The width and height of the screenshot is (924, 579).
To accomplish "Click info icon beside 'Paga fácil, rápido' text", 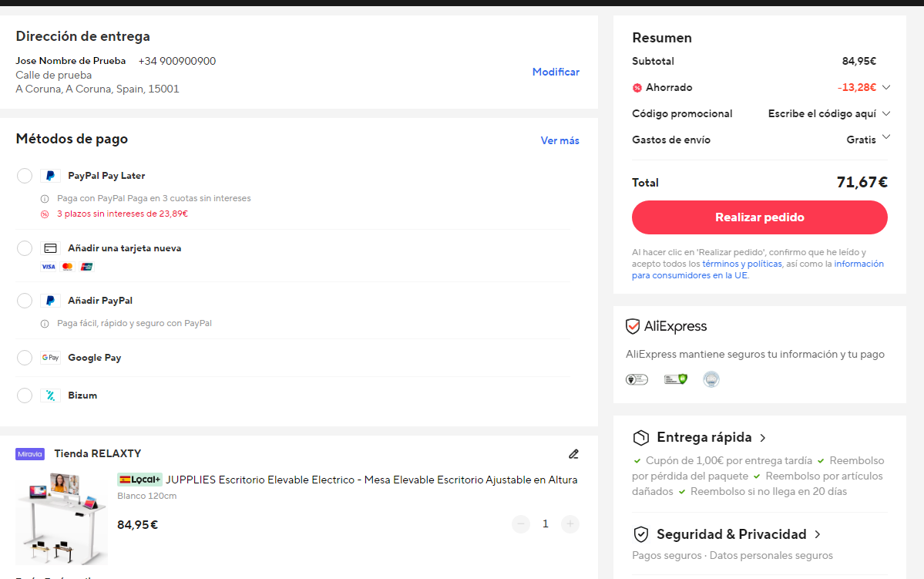I will (x=45, y=324).
